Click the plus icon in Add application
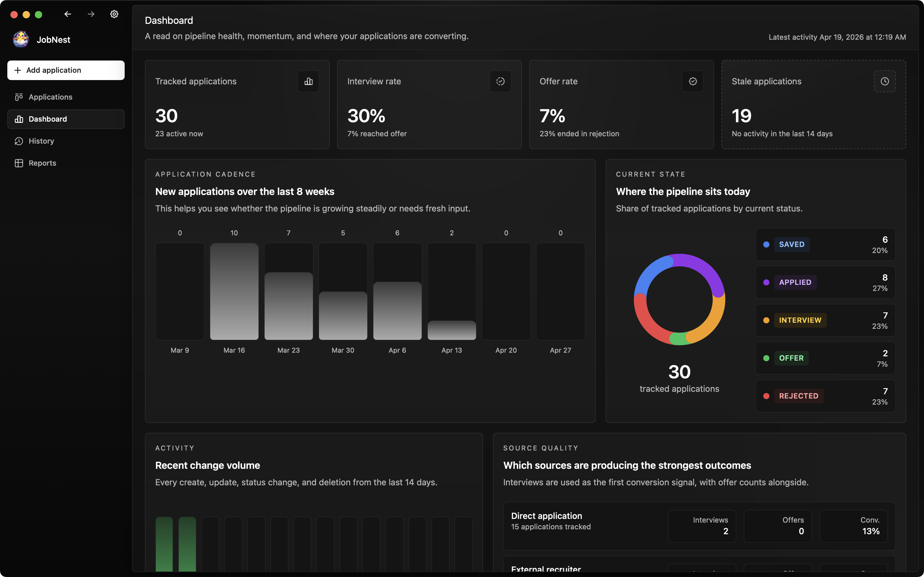The height and width of the screenshot is (577, 924). tap(17, 70)
